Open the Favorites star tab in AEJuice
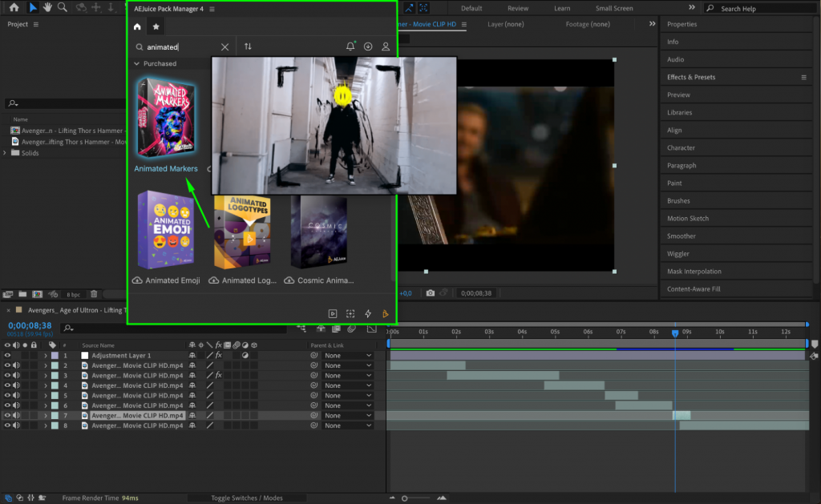821x504 pixels. pos(156,26)
